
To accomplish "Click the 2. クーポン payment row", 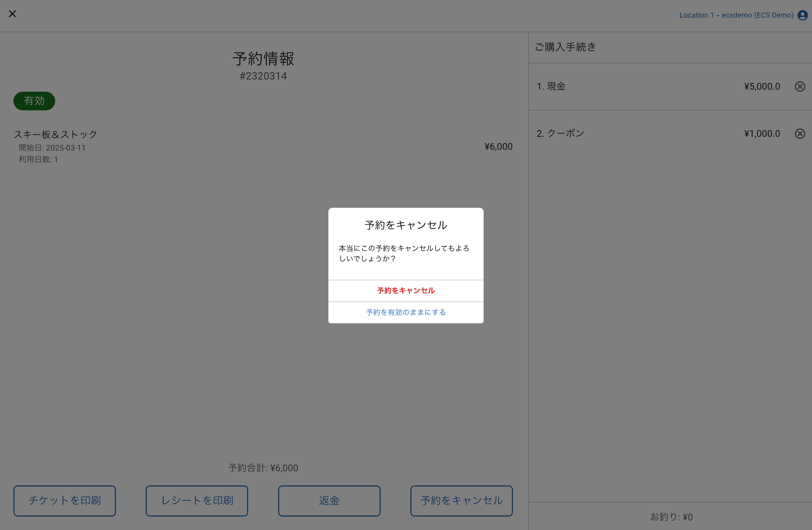I will [x=560, y=133].
